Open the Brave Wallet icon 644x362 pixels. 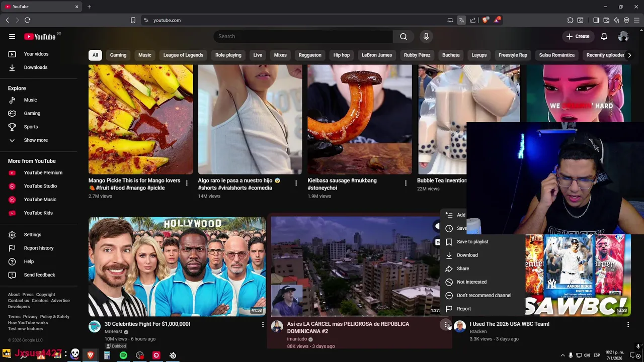[x=606, y=20]
